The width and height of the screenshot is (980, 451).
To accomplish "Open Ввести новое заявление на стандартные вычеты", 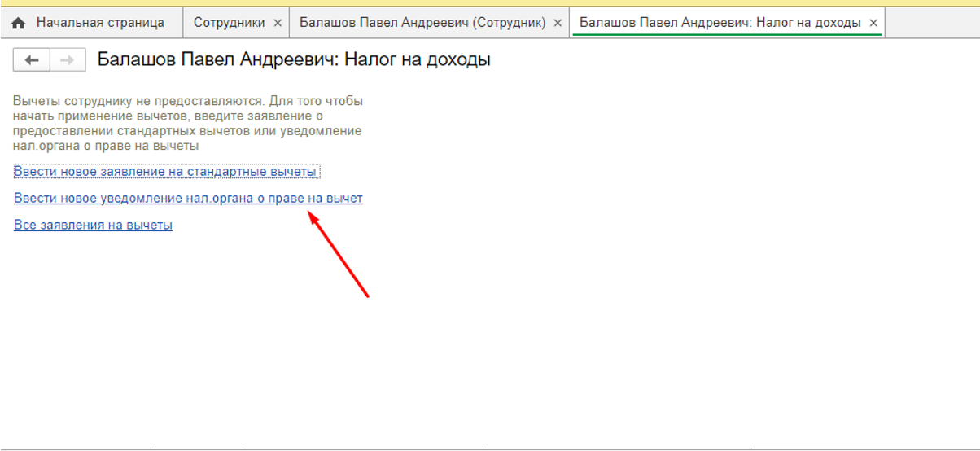I will point(164,172).
